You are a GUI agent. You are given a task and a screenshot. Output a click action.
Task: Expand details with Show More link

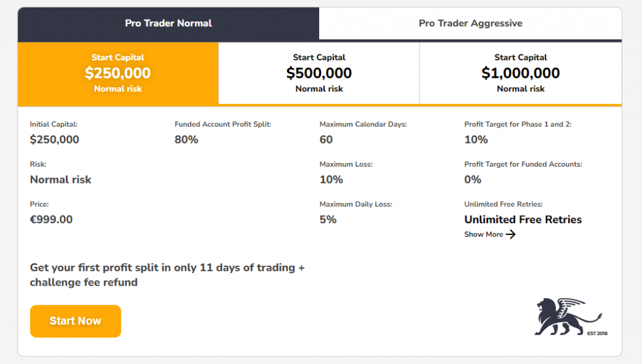coord(483,234)
